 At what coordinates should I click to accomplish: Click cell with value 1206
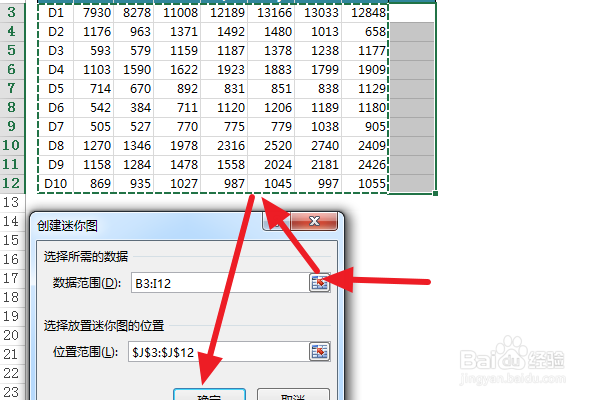(x=271, y=108)
